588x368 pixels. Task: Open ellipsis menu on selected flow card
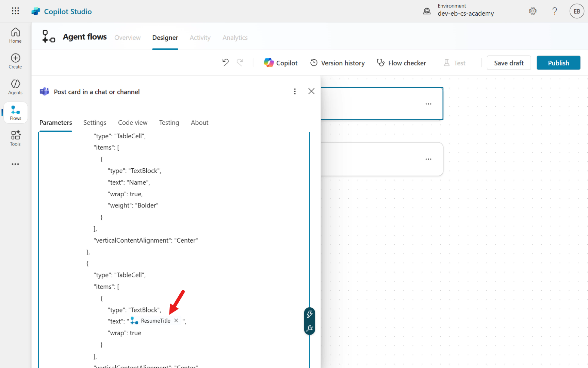click(428, 104)
